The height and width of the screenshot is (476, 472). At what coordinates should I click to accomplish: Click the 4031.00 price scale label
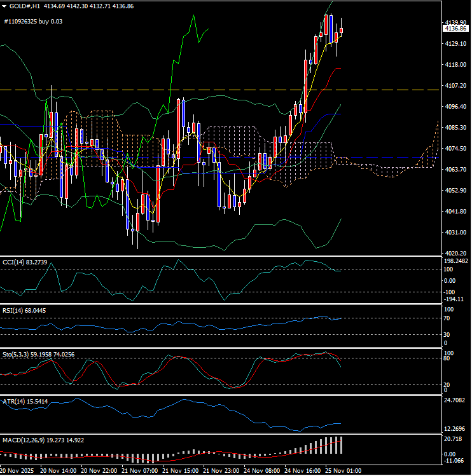pyautogui.click(x=455, y=233)
